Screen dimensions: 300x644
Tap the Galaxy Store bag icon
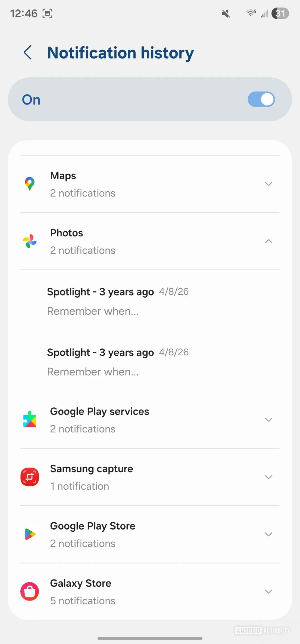point(29,591)
